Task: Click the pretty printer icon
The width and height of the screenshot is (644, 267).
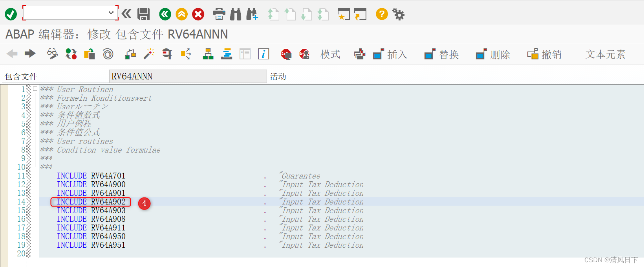Action: pos(359,54)
